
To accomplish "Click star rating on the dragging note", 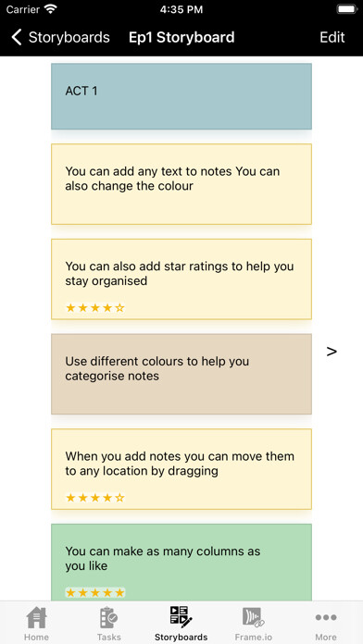I will click(95, 498).
